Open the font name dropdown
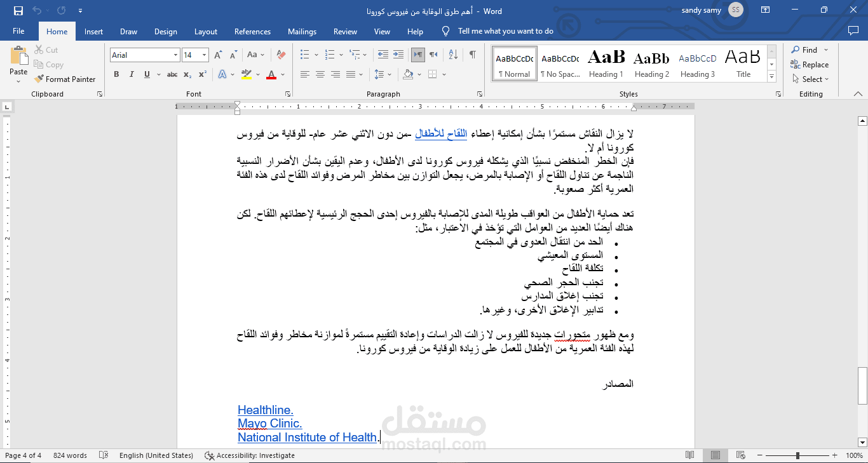This screenshot has width=868, height=463. click(175, 55)
